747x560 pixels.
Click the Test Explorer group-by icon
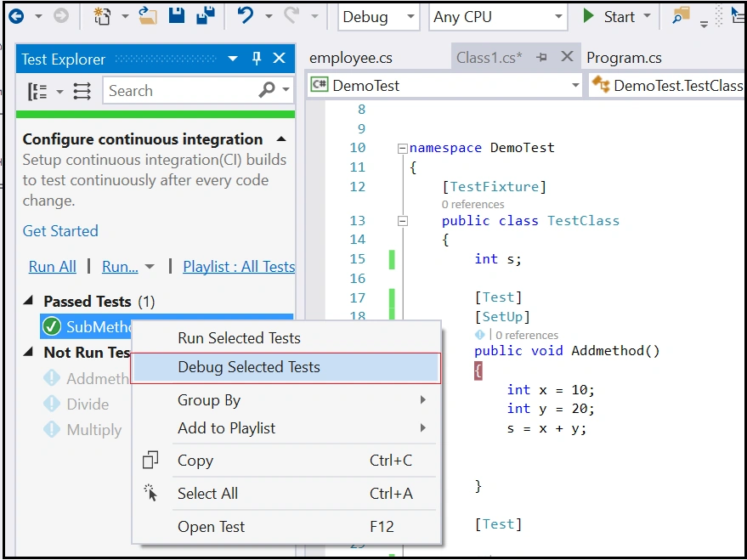coord(37,92)
